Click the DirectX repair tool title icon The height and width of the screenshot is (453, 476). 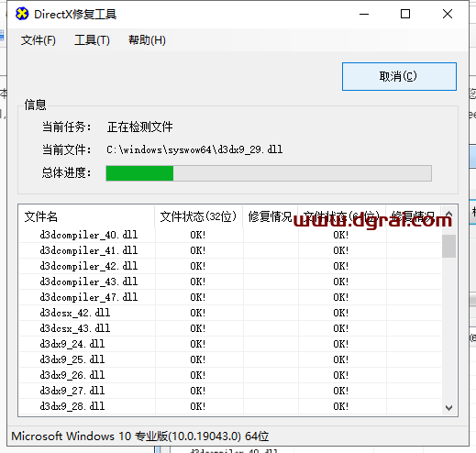coord(22,14)
